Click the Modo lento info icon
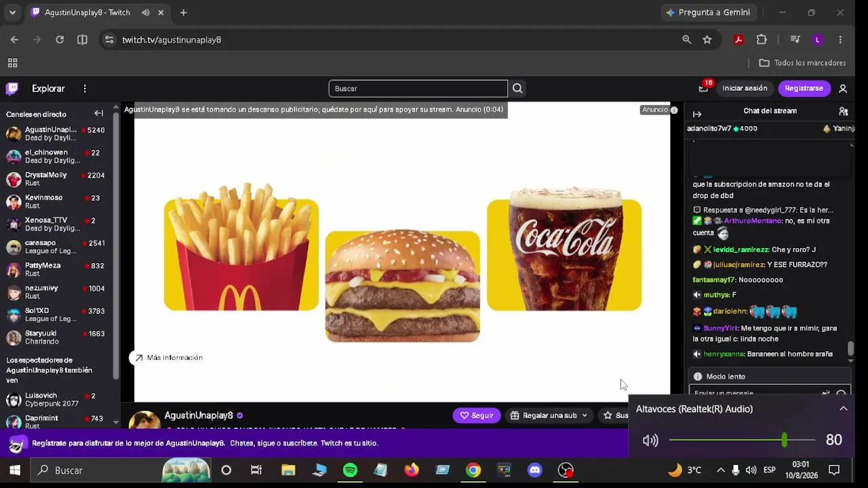This screenshot has width=868, height=488. pyautogui.click(x=698, y=376)
